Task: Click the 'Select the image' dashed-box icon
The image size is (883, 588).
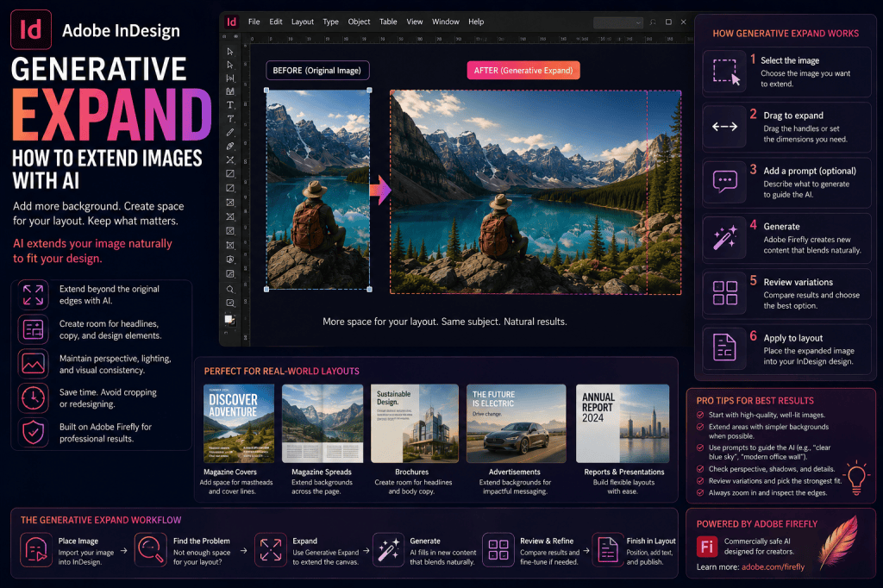Action: (724, 72)
